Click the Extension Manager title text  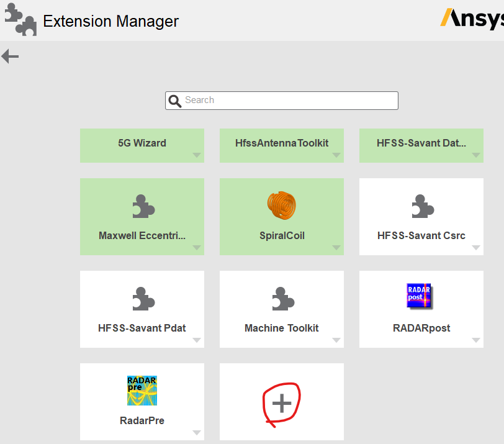(111, 22)
